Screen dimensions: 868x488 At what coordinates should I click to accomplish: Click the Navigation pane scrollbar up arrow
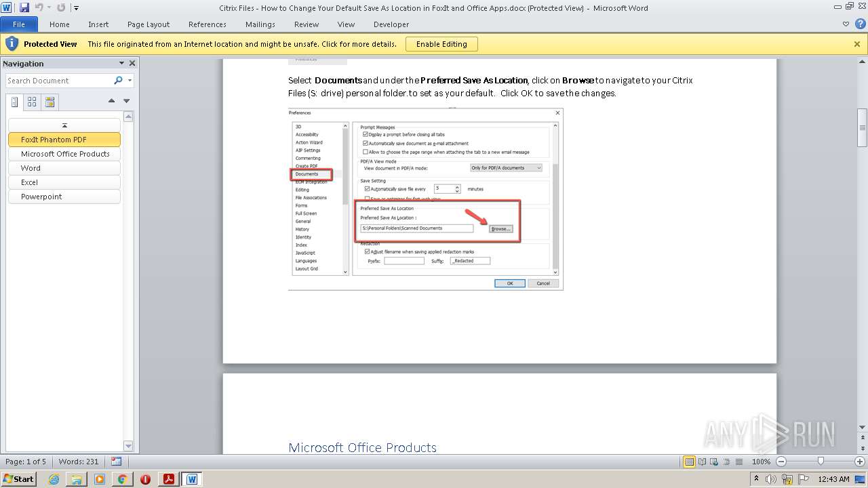pyautogui.click(x=129, y=117)
